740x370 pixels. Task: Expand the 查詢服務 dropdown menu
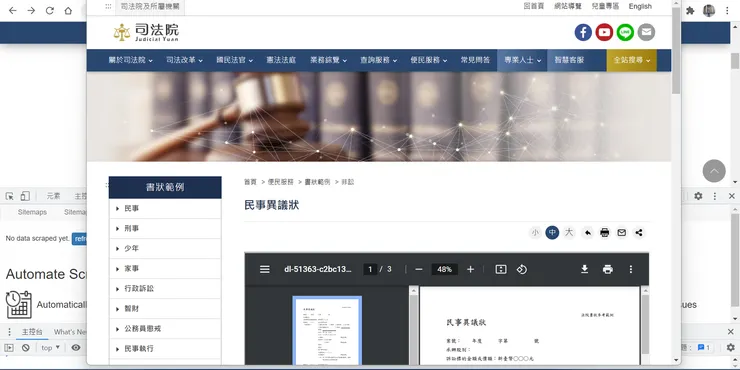point(378,60)
